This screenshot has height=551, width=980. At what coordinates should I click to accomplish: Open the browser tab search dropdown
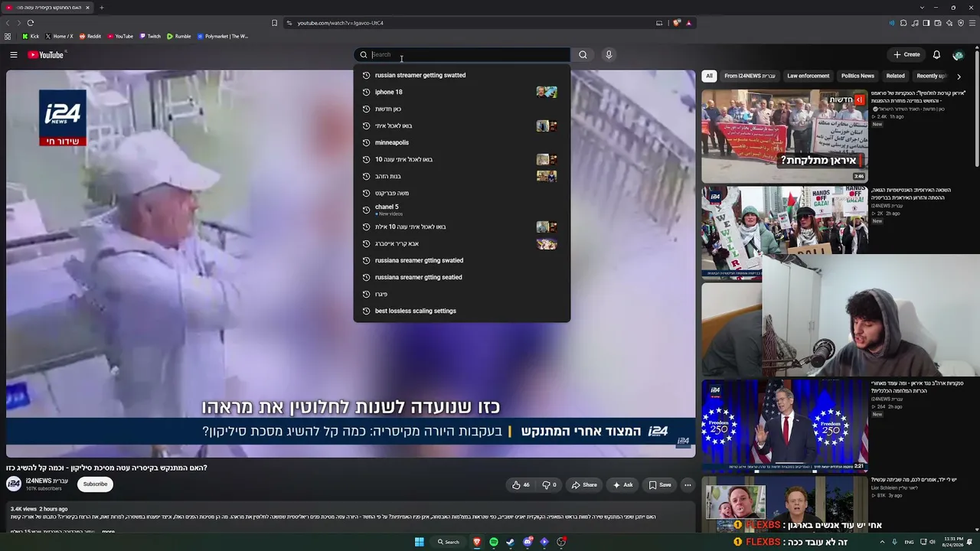click(x=922, y=8)
